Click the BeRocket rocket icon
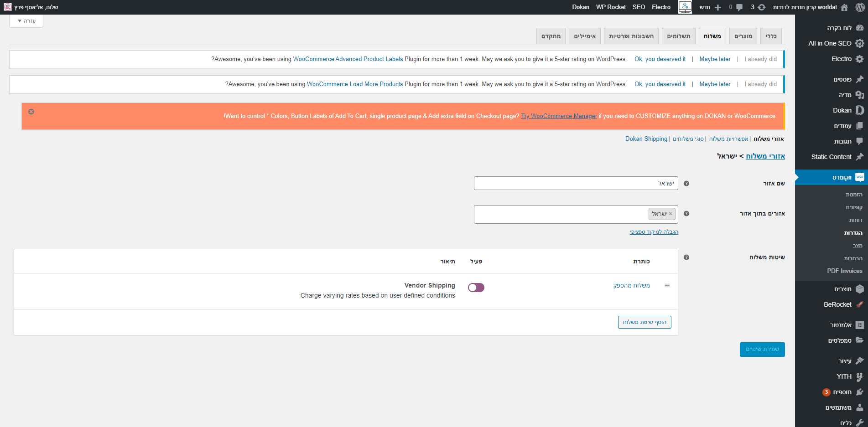 point(860,304)
